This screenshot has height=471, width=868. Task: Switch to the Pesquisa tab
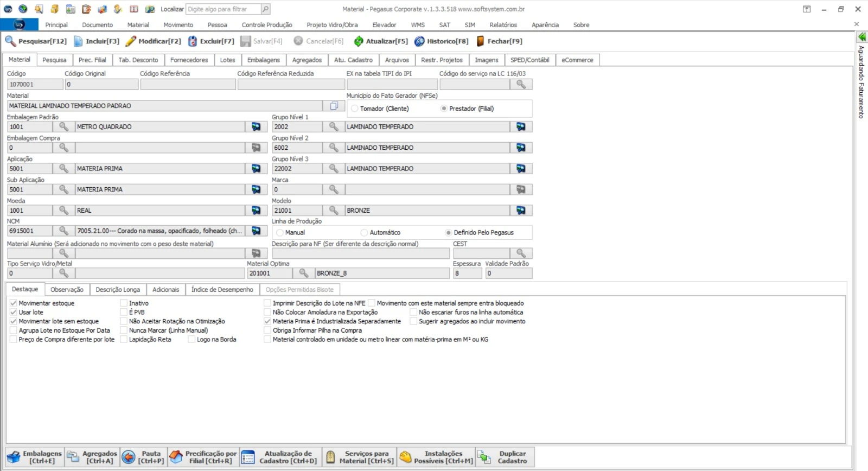[x=54, y=60]
